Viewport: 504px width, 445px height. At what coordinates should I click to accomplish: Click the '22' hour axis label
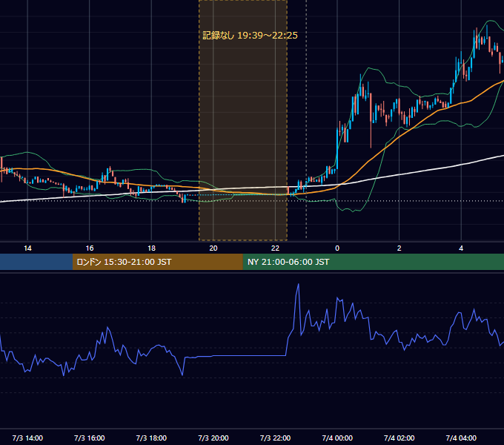(275, 248)
